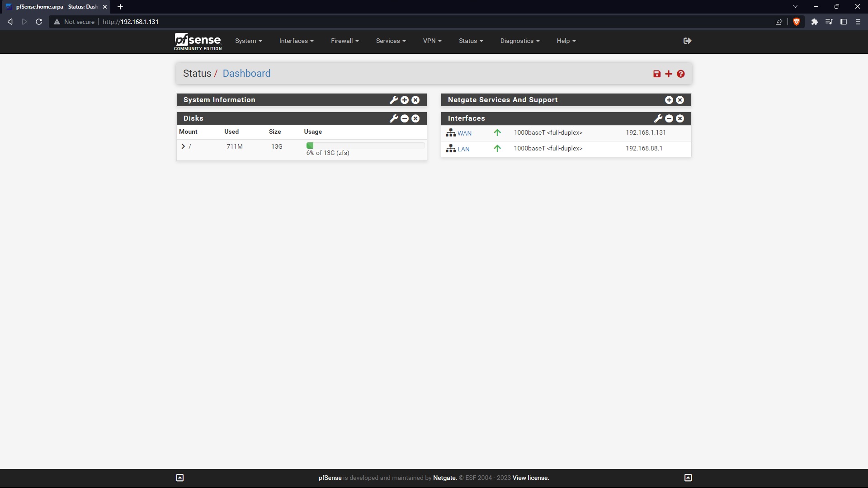Open the Help dropdown menu
The height and width of the screenshot is (488, 868).
tap(566, 41)
